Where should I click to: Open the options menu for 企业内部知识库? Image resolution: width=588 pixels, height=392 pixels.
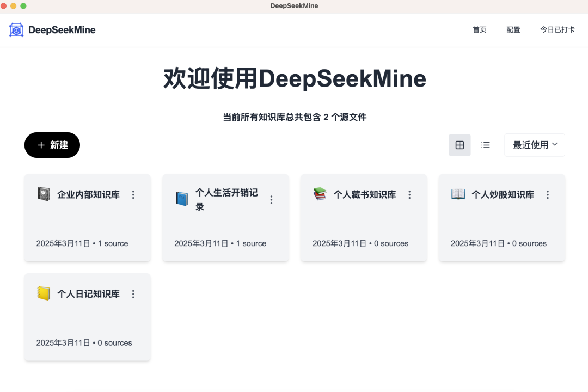pos(133,194)
